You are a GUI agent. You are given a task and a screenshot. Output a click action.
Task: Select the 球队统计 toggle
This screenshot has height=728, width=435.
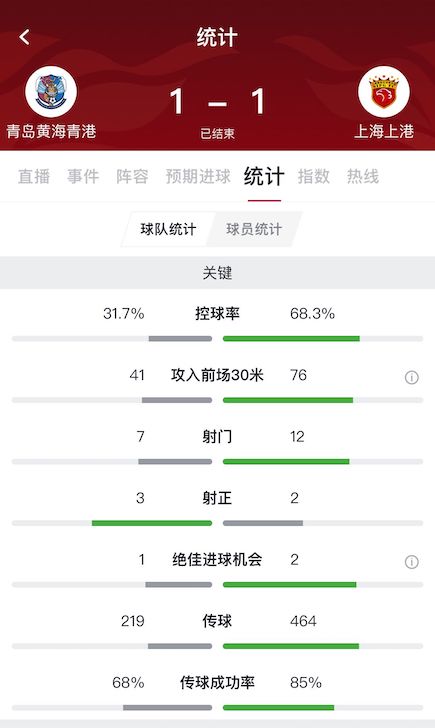coord(168,229)
